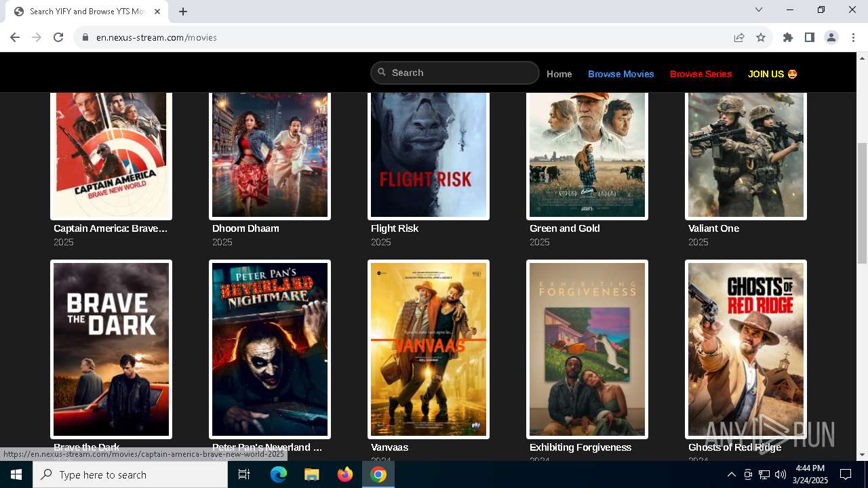Open the Exhibiting Forgiveness poster

(587, 349)
